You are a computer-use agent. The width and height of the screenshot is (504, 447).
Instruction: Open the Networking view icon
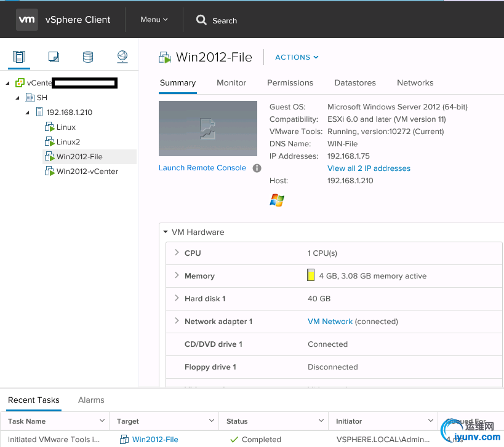(122, 57)
